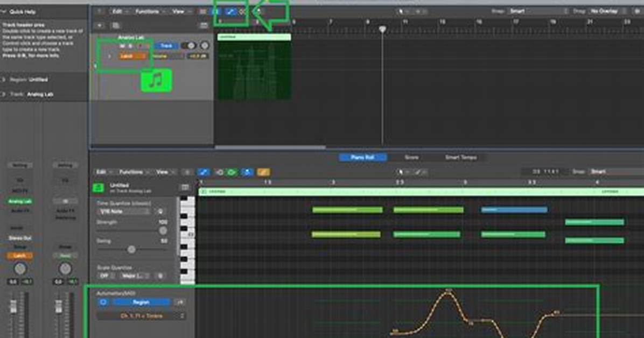Expand the Track Analog Lab inspector section
This screenshot has width=644, height=338.
click(4, 95)
